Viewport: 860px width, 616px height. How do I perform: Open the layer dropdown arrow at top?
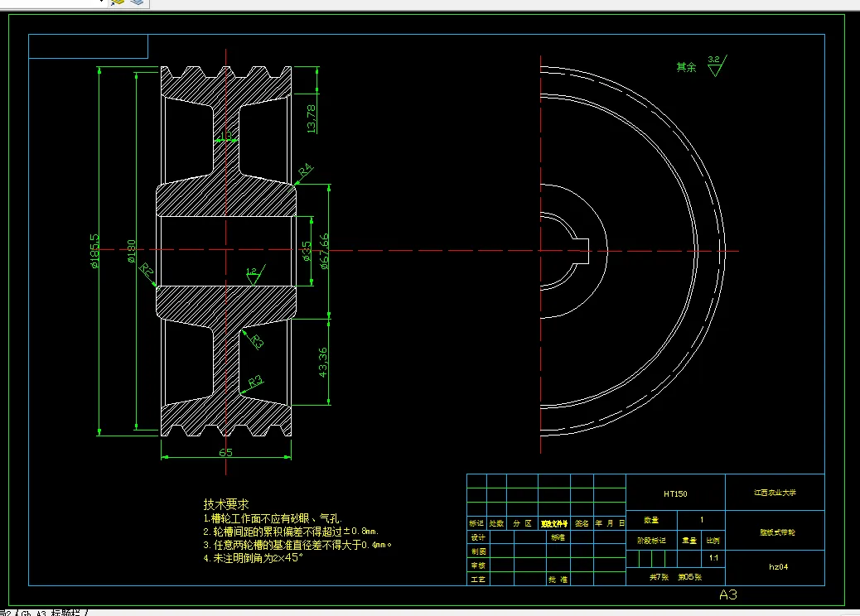[x=100, y=2]
